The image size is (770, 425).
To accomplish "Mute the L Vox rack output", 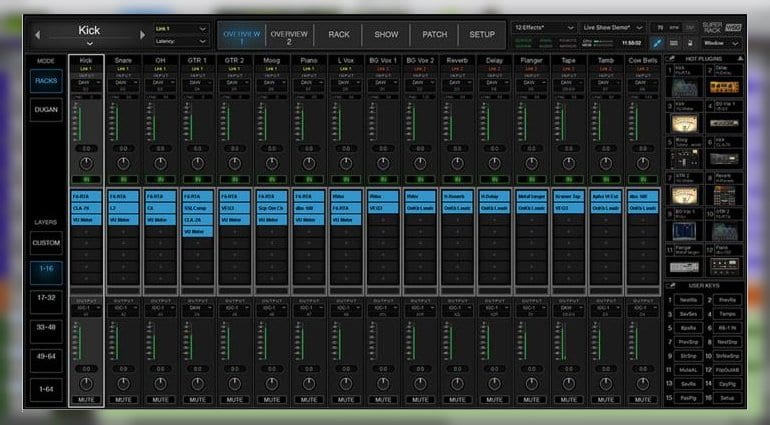I will click(346, 400).
